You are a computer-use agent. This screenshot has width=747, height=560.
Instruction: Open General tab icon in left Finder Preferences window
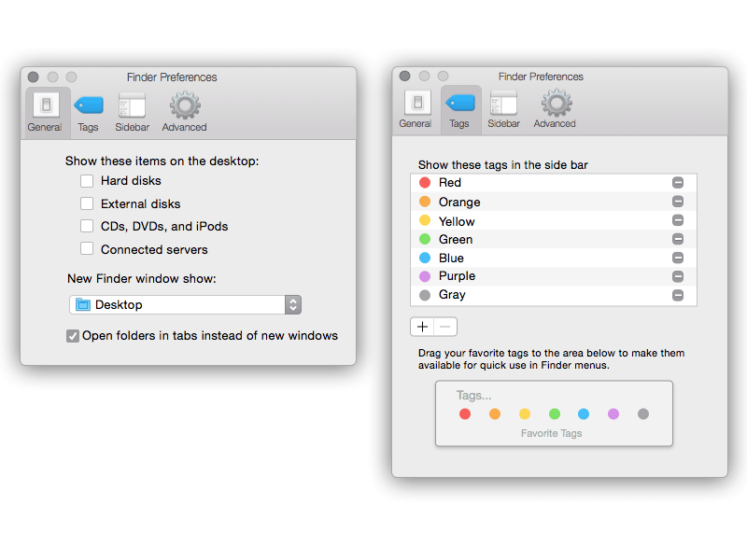coord(46,105)
